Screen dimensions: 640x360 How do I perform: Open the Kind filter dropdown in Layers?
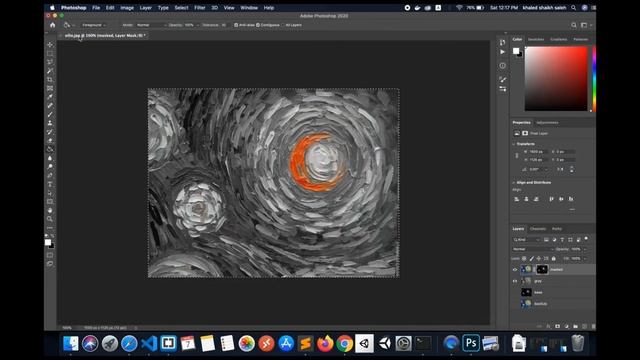pyautogui.click(x=527, y=240)
